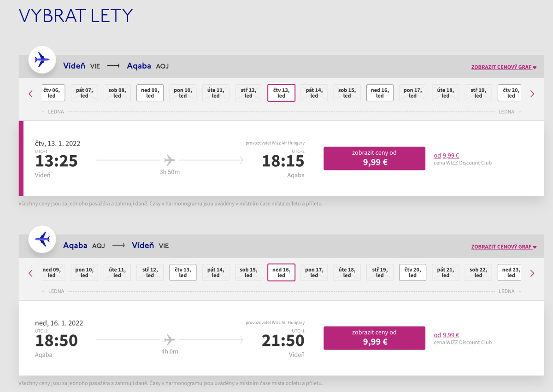This screenshot has width=553, height=392.
Task: Expand return 'Zobrazit cenový graf' price chart
Action: tap(504, 247)
